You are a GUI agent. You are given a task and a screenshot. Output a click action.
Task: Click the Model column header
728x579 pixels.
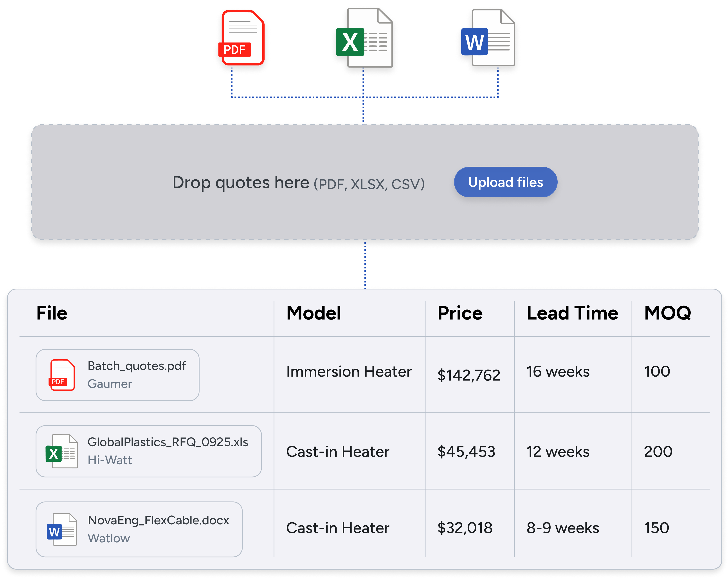click(x=314, y=313)
